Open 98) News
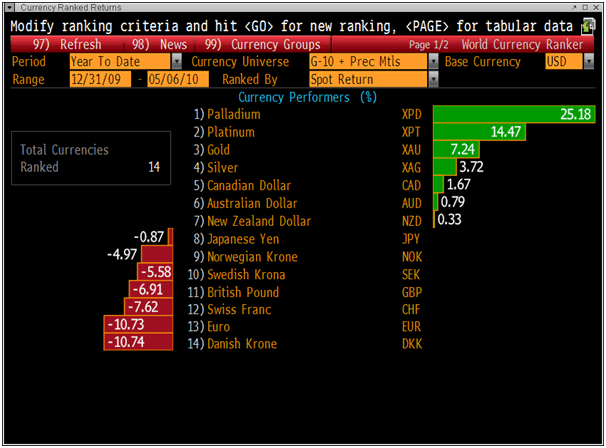The image size is (606, 448). 159,44
